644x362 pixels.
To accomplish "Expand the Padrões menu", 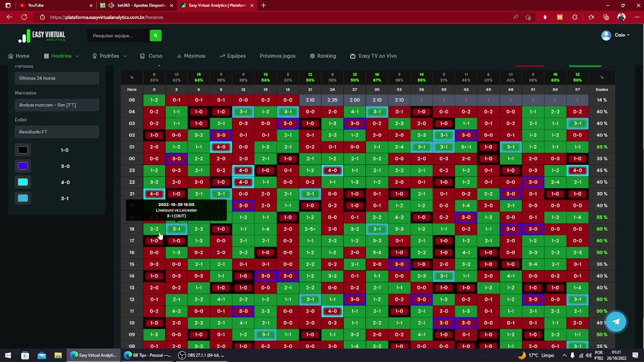I will (x=109, y=56).
